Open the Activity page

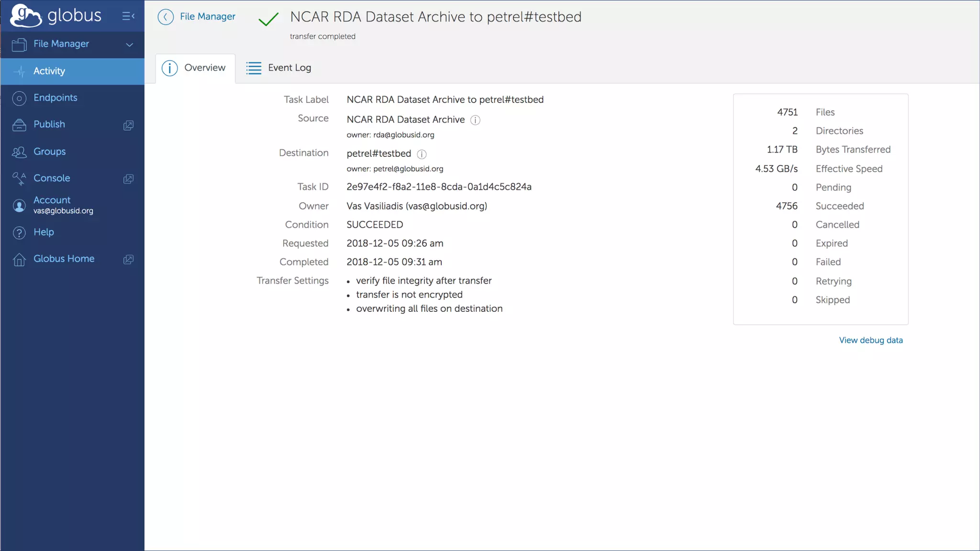pyautogui.click(x=49, y=71)
